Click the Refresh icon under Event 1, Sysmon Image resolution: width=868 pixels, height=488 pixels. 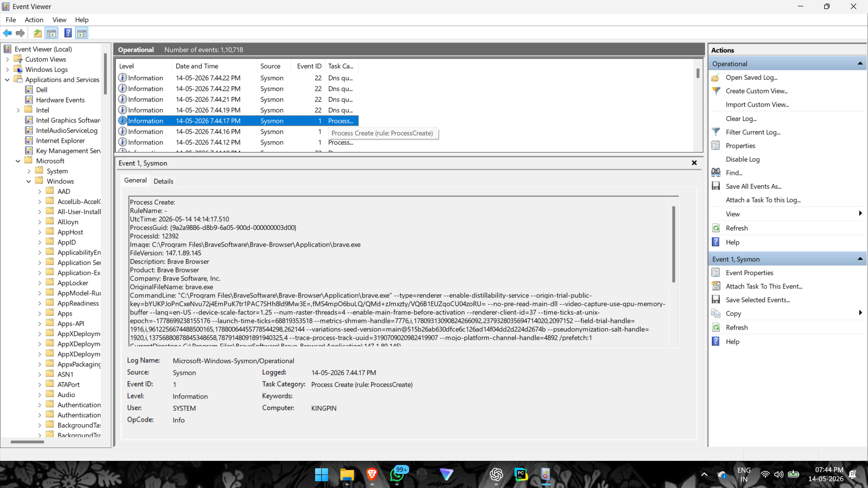[716, 328]
